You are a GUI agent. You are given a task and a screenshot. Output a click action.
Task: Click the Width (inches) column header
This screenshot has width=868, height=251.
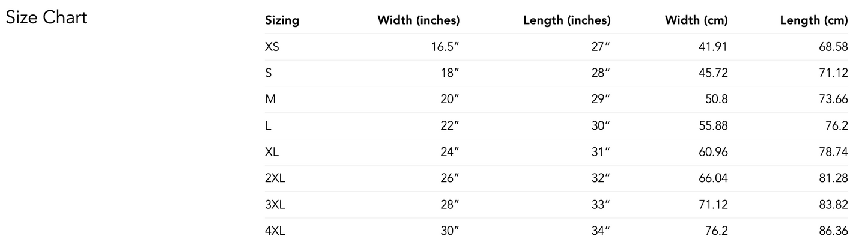pyautogui.click(x=418, y=20)
